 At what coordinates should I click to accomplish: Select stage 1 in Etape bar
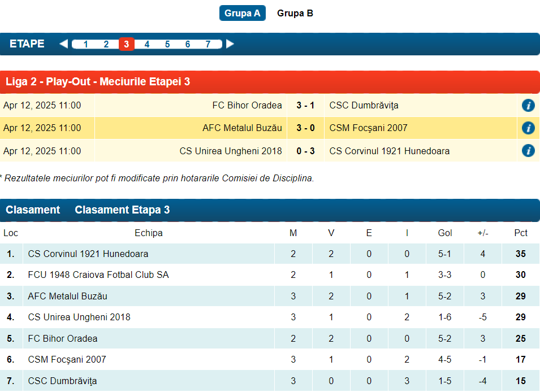pos(85,44)
